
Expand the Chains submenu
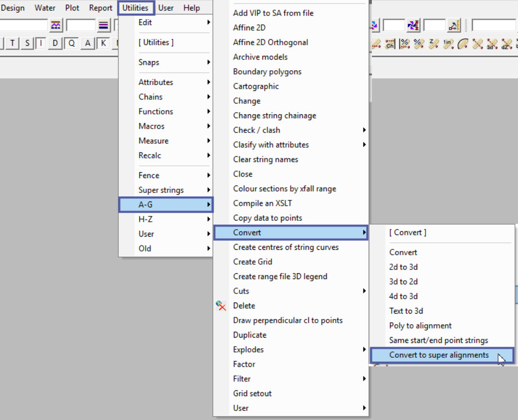click(166, 97)
